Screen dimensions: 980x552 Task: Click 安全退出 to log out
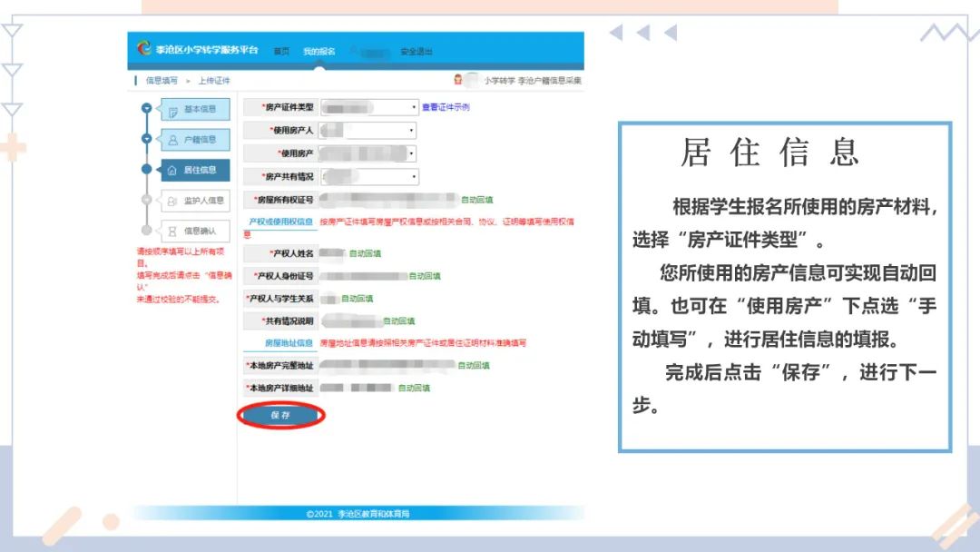(416, 52)
